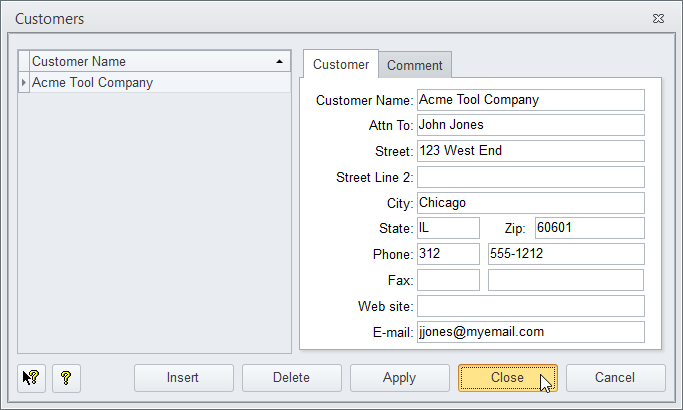Click the yellow question mark help icon

(x=66, y=378)
